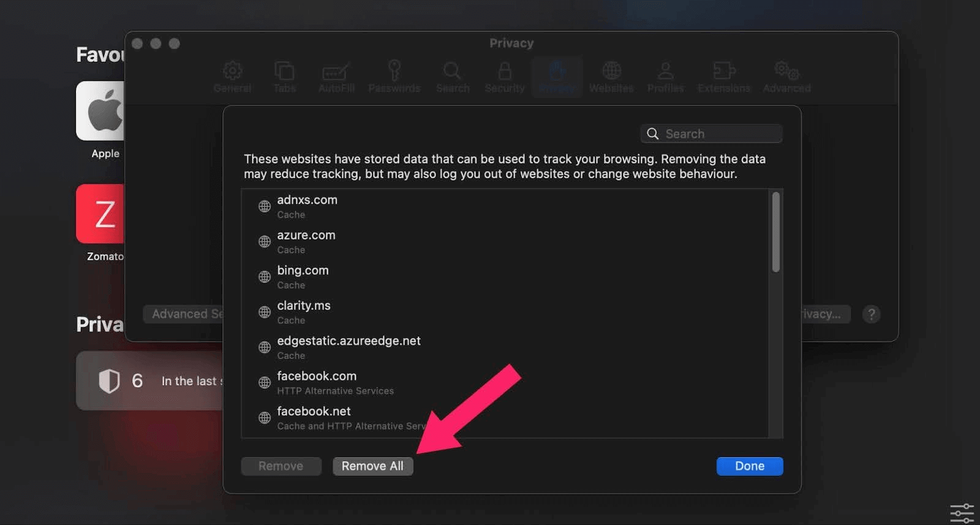Click the globe icon beside azure.com
Viewport: 980px width, 525px height.
click(x=265, y=242)
